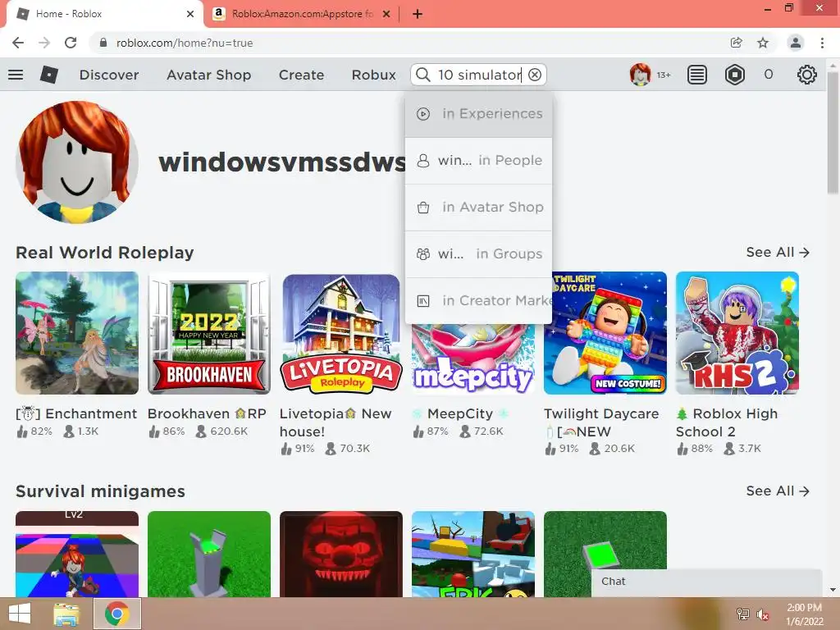Open the notifications feed icon
Screen dimensions: 840x630
(697, 75)
